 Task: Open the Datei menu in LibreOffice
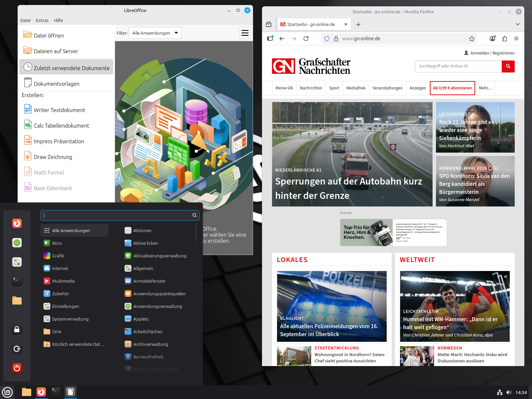point(25,20)
